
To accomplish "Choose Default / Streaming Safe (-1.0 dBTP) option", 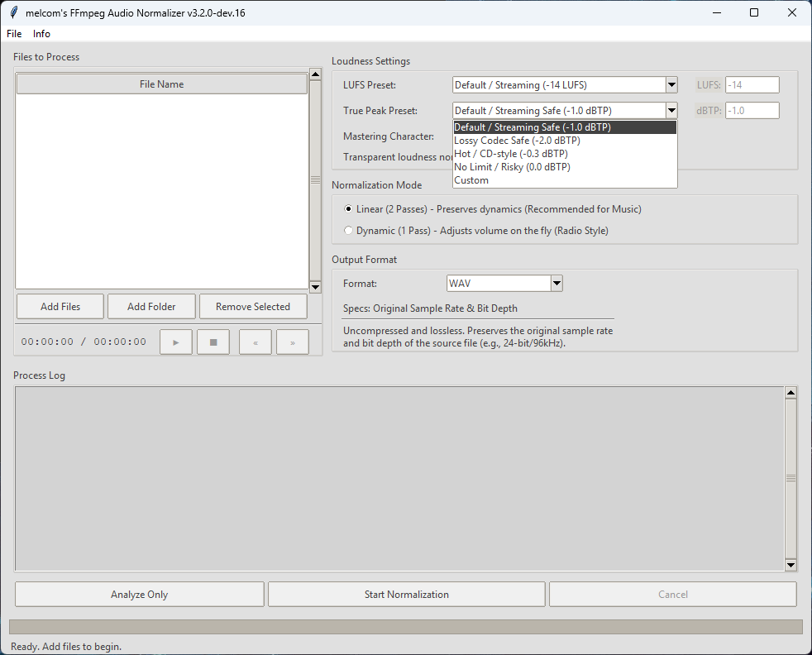I will (565, 127).
